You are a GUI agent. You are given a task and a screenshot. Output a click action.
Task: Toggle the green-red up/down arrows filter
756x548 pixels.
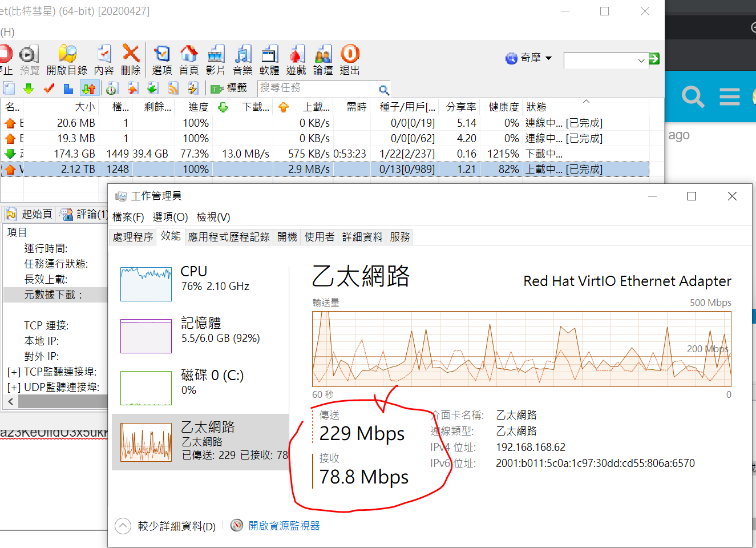pos(89,88)
